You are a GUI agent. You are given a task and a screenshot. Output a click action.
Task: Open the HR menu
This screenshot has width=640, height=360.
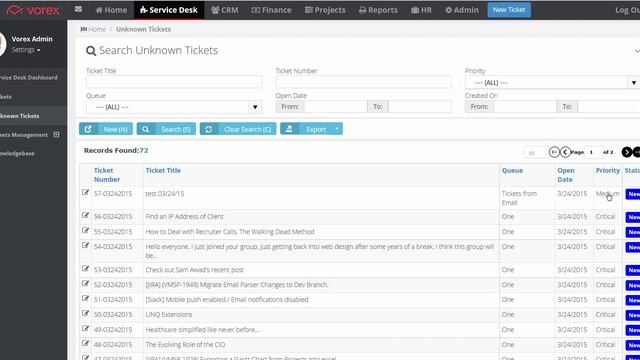422,10
